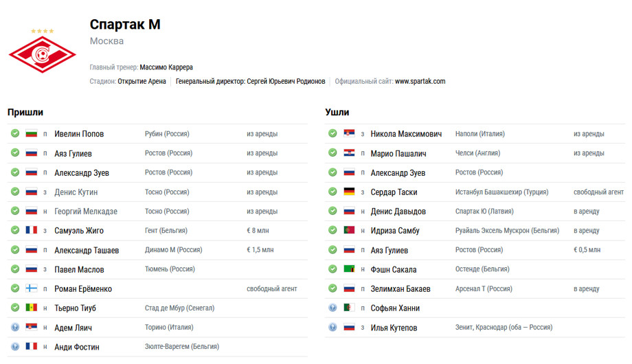This screenshot has height=364, width=632.
Task: Click the green check icon beside Самуэль Жиго
Action: (x=15, y=230)
